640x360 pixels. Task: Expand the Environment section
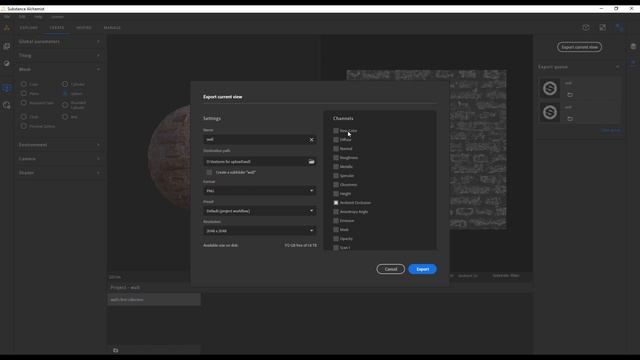[x=60, y=145]
